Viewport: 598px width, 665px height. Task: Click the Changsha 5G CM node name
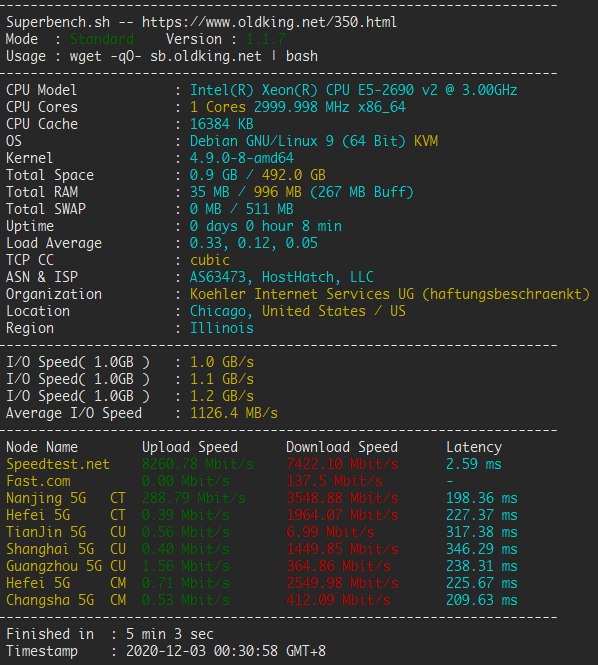click(66, 600)
